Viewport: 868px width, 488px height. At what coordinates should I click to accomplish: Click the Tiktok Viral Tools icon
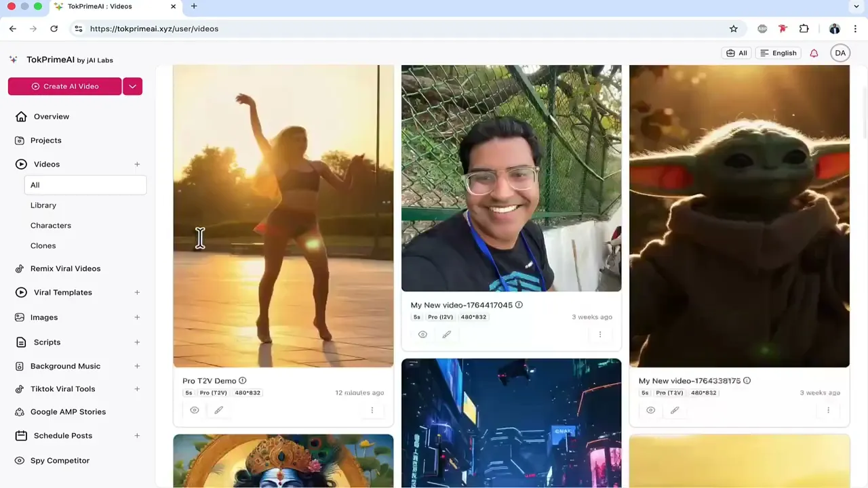(x=20, y=389)
